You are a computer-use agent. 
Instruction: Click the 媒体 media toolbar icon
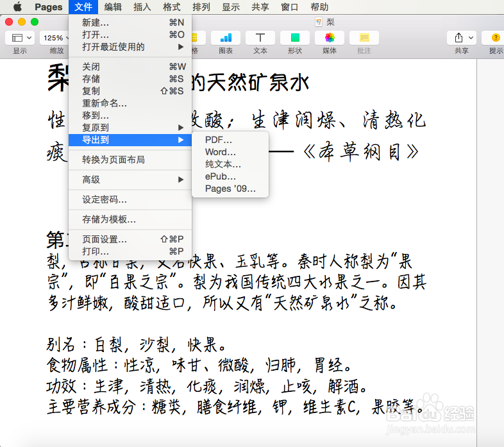click(x=330, y=38)
